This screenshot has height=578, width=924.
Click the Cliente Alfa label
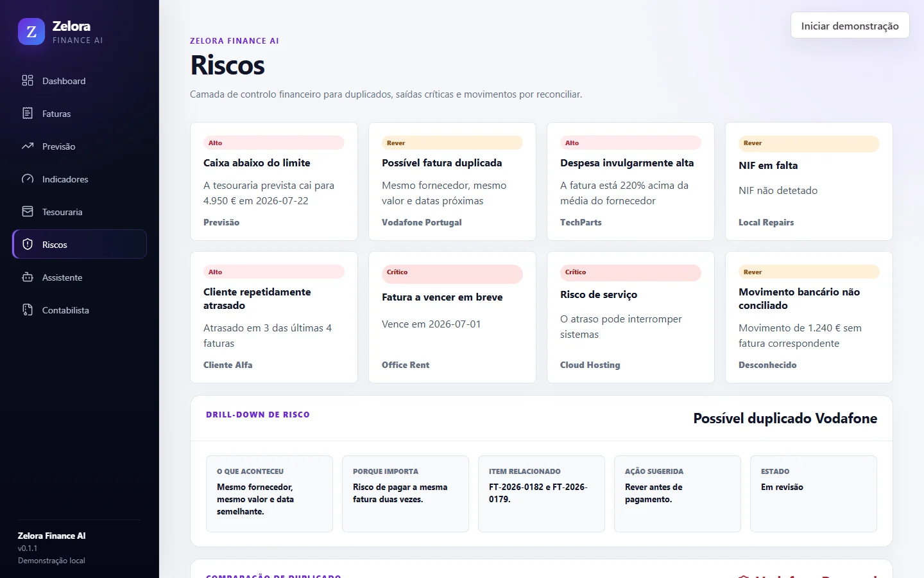click(x=228, y=365)
